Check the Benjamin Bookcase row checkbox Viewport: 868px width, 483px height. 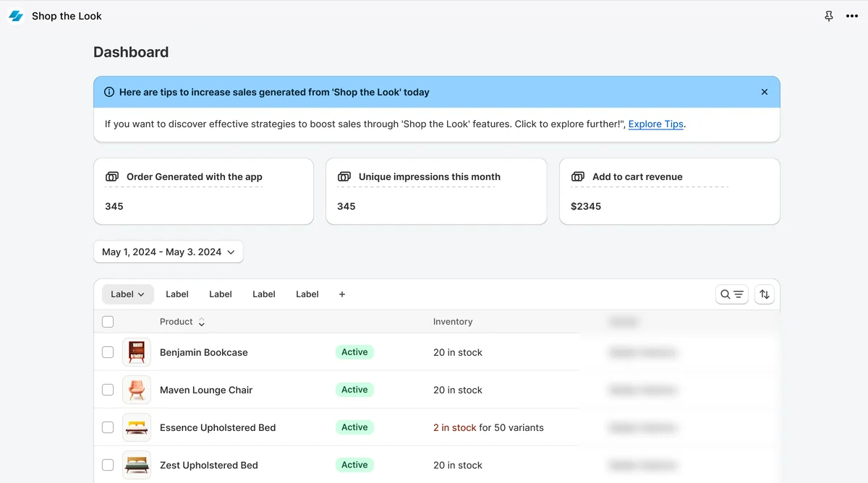coord(108,352)
